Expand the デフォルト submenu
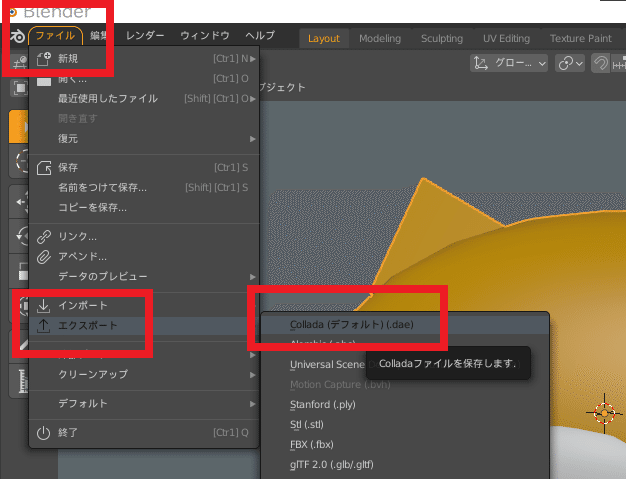626x479 pixels. pos(144,403)
